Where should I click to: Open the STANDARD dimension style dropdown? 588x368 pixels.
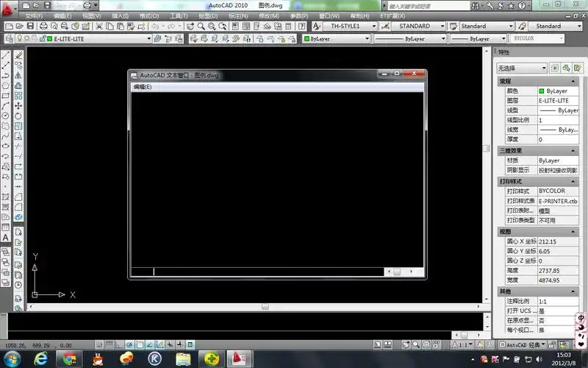(442, 26)
